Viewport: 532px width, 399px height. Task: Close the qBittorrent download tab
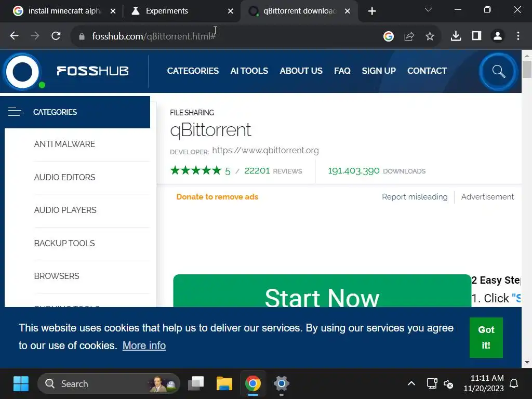pos(347,11)
